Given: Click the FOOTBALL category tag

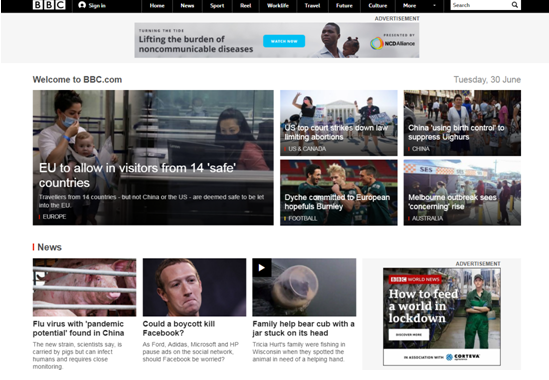Looking at the screenshot, I should pos(303,219).
